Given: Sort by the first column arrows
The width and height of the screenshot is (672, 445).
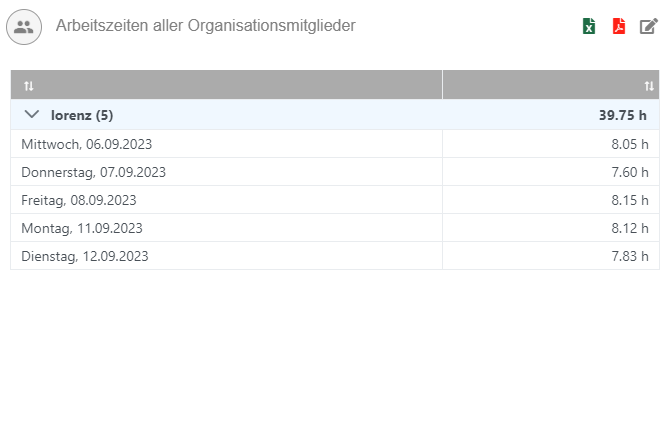Looking at the screenshot, I should click(x=28, y=86).
